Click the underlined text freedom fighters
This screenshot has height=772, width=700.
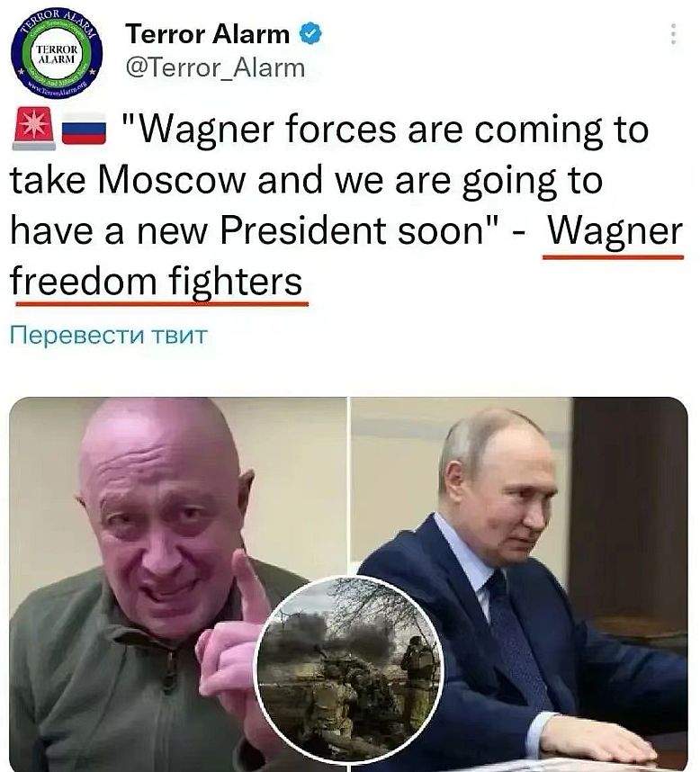(x=156, y=283)
